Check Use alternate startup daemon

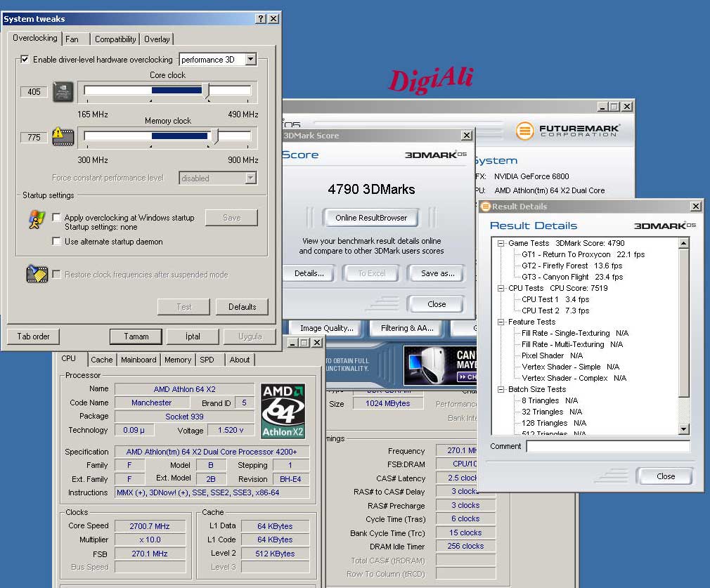(x=57, y=241)
